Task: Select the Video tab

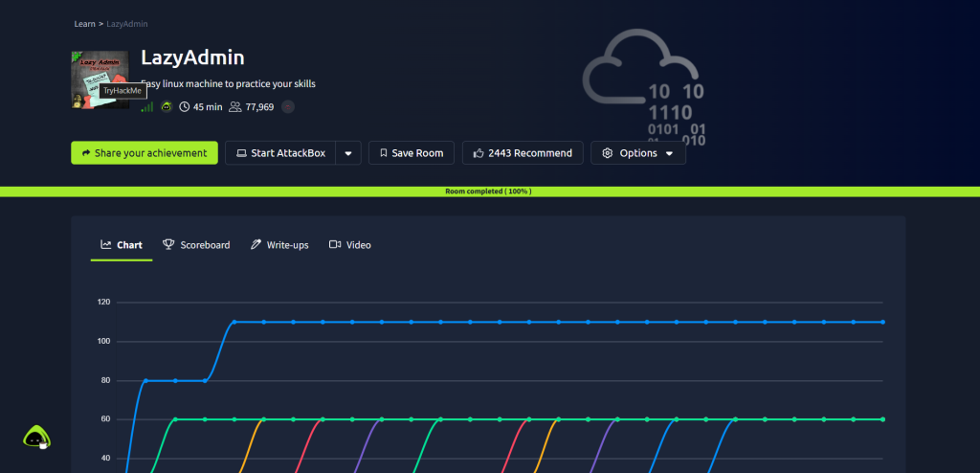Action: pyautogui.click(x=349, y=245)
